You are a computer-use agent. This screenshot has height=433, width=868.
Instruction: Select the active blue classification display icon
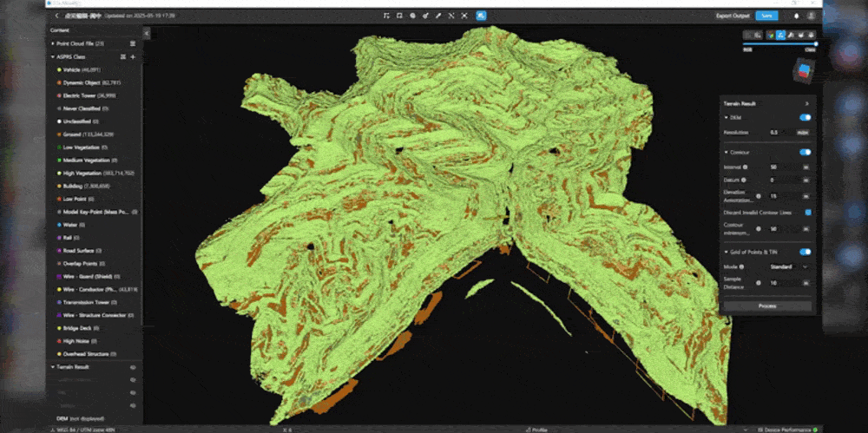coord(780,35)
